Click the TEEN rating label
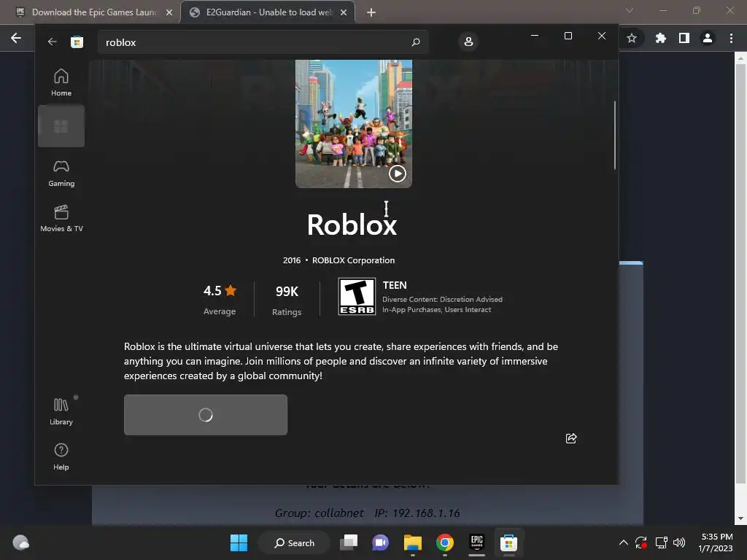The width and height of the screenshot is (747, 560). pyautogui.click(x=395, y=285)
